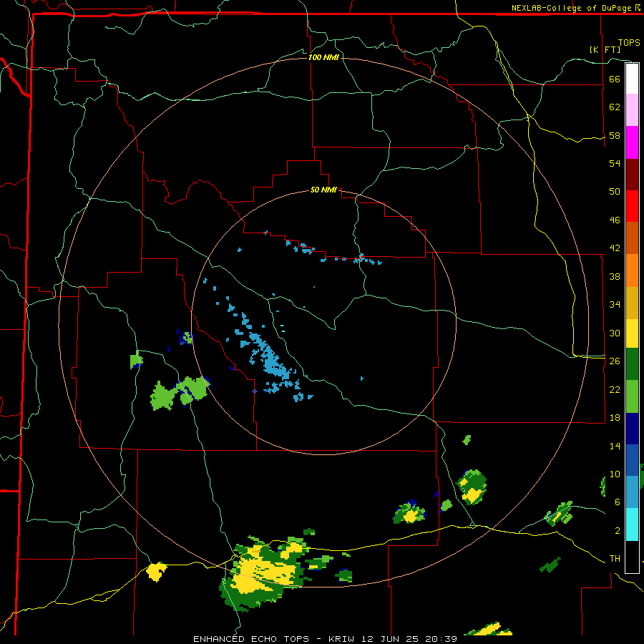The height and width of the screenshot is (644, 644).
Task: Click the dark orange swatch between 42 and 46
Action: pyautogui.click(x=632, y=238)
